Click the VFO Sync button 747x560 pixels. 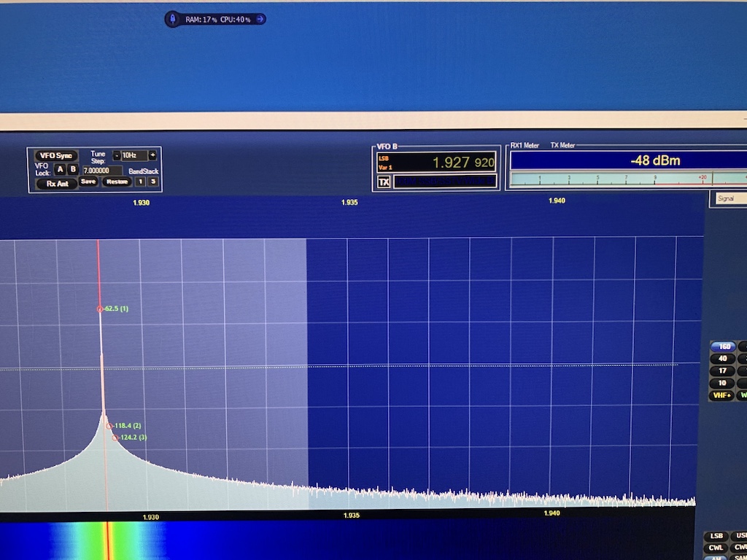click(x=55, y=156)
